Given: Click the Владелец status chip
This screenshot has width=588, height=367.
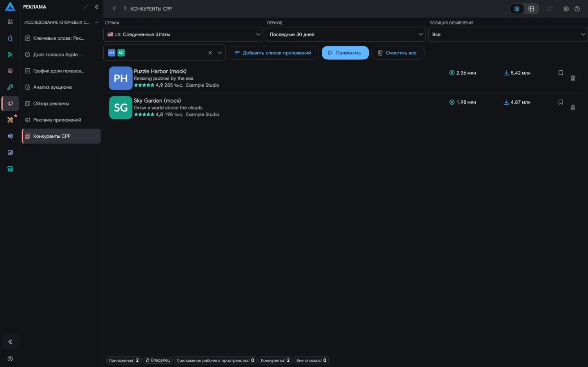Looking at the screenshot, I should coord(158,360).
